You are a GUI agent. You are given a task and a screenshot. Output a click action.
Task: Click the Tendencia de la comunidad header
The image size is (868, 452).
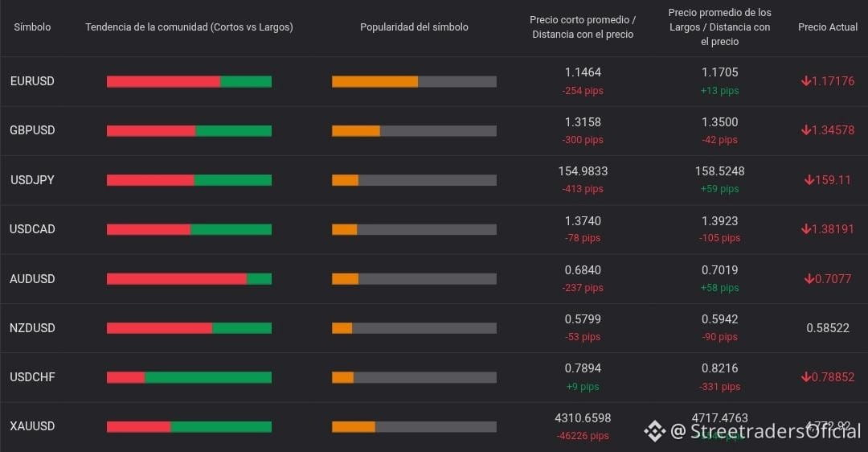[190, 27]
